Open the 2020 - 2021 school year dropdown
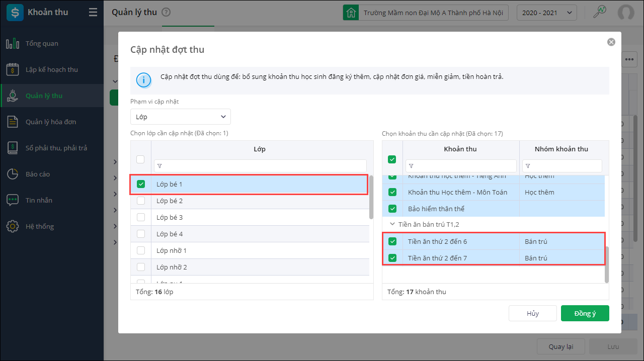This screenshot has height=361, width=644. click(547, 13)
